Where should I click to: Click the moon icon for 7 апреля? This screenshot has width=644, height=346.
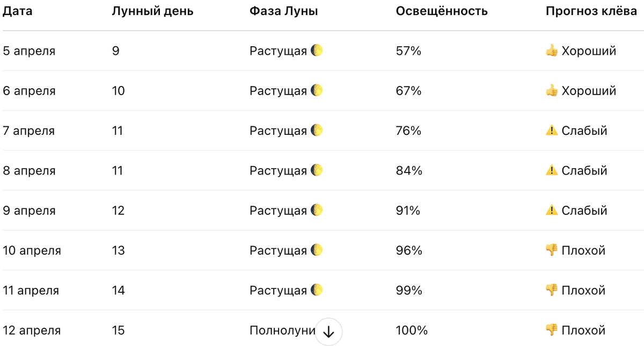click(317, 131)
